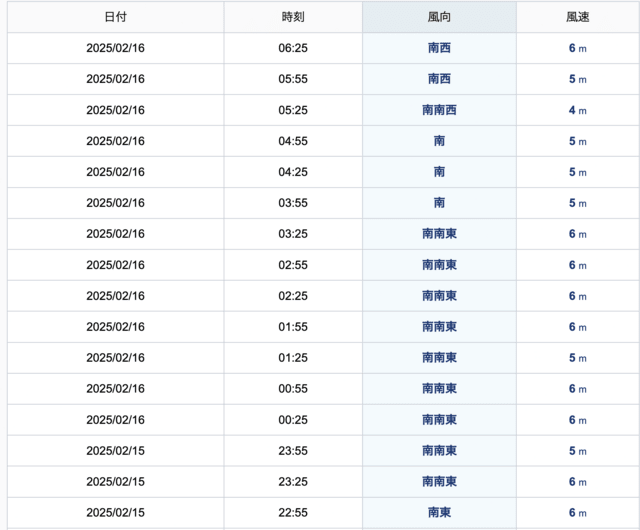Select 5 m wind speed at 23:55

click(578, 451)
